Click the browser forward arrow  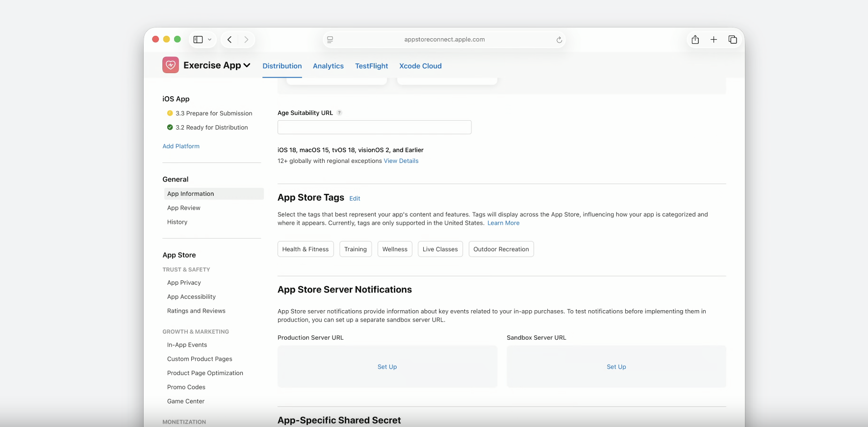click(x=246, y=40)
